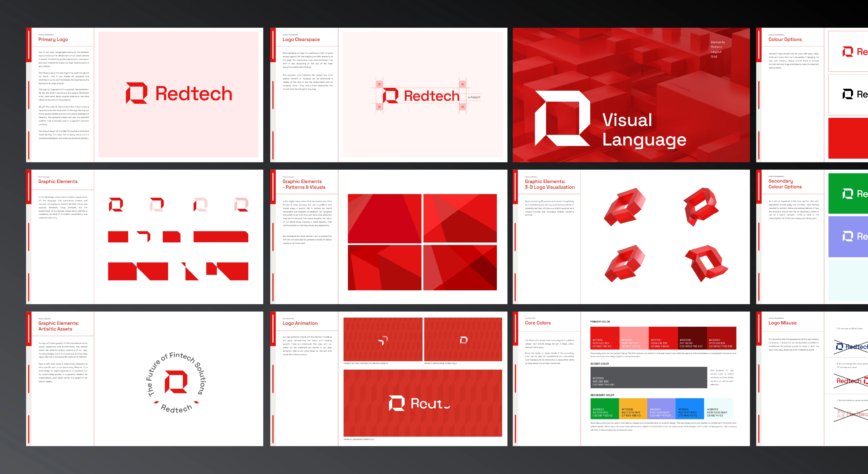
Task: Click the 'Graphic Elements - Patterns & Visuals' heading
Action: pos(304,184)
